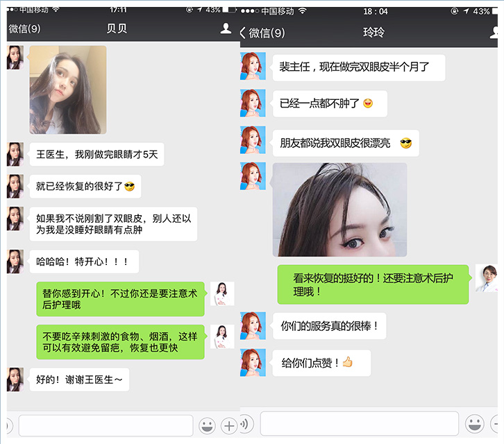Open contact profile icon in 玲玲 chat header
Viewport: 504px width, 444px height.
[497, 32]
